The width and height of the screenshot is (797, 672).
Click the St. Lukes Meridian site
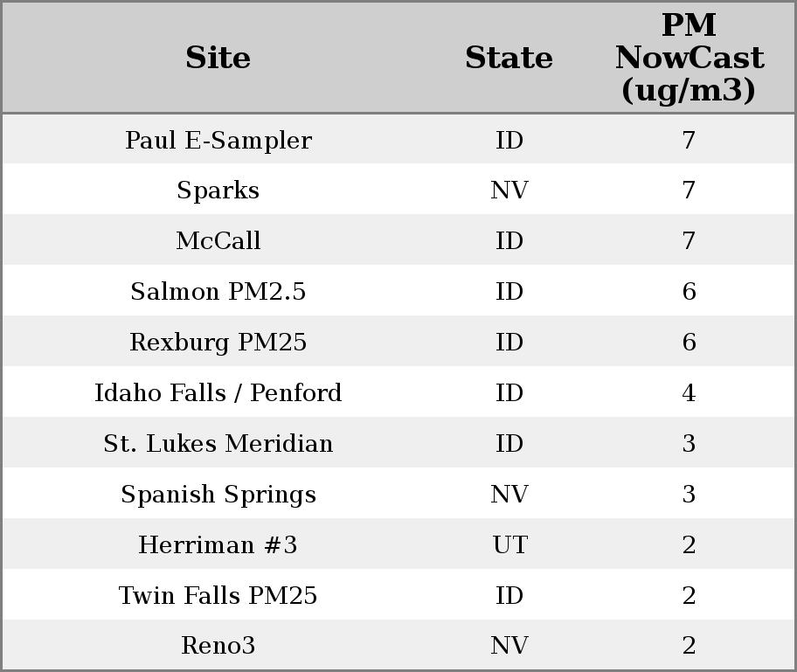point(218,444)
